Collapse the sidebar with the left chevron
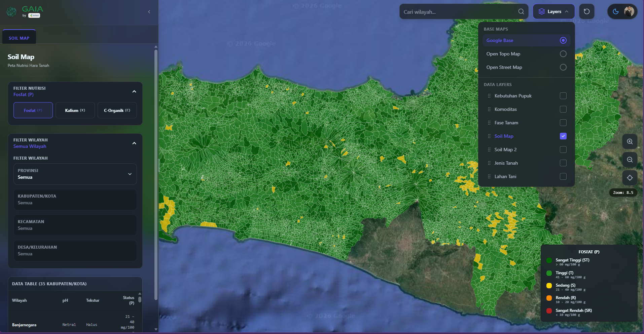This screenshot has width=644, height=334. tap(149, 12)
